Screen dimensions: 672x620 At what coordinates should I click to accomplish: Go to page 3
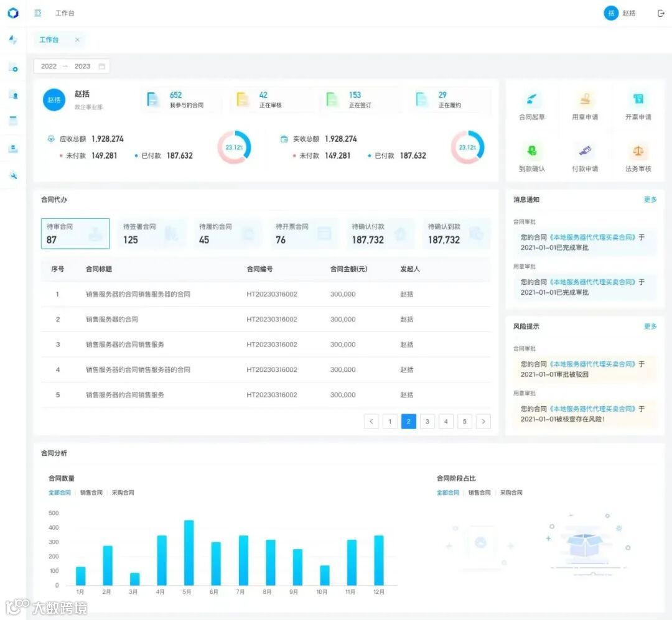pos(427,422)
